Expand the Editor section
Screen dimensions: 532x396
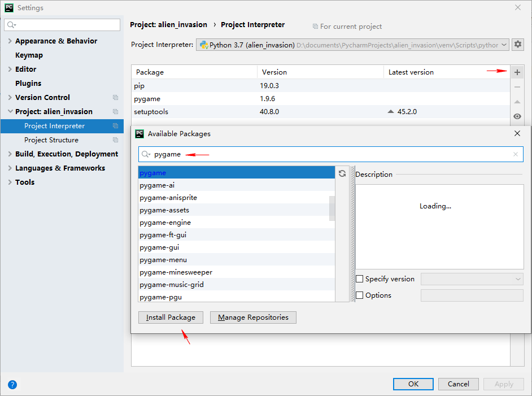pos(10,69)
